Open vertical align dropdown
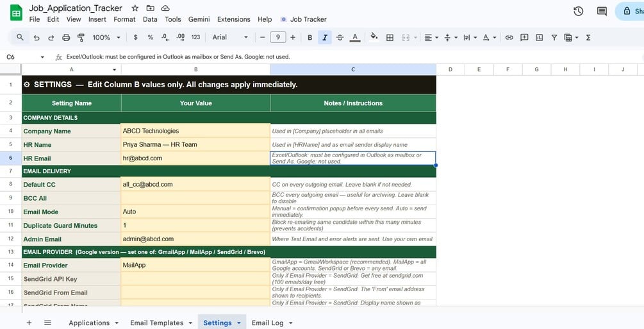This screenshot has height=329, width=644. pyautogui.click(x=450, y=37)
